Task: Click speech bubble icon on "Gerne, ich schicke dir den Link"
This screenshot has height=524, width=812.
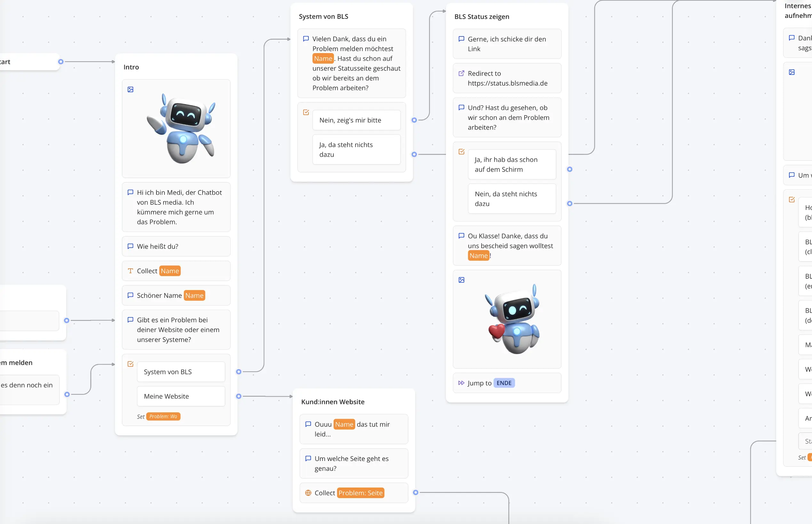Action: pyautogui.click(x=461, y=38)
